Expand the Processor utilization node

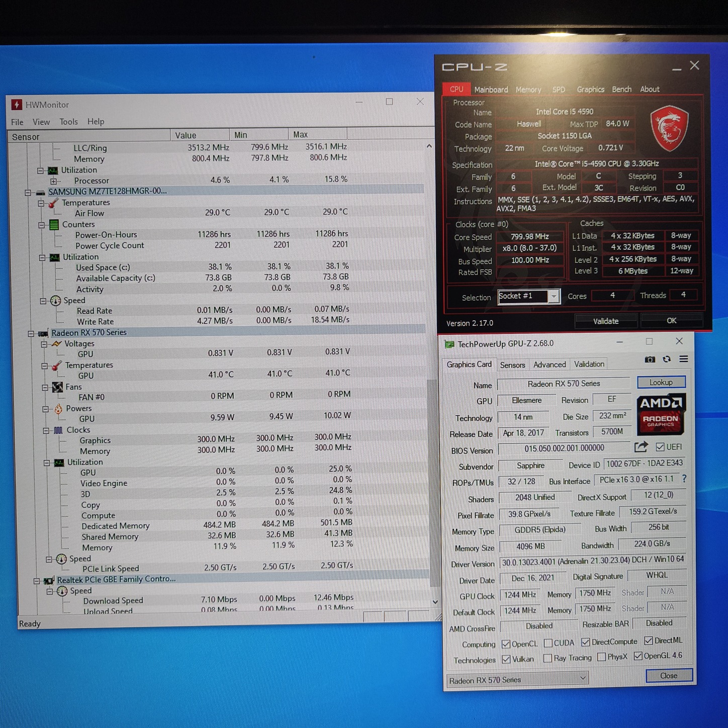(x=53, y=181)
